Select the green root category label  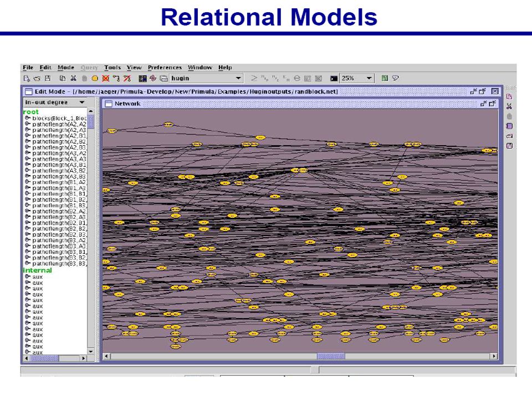click(x=31, y=111)
